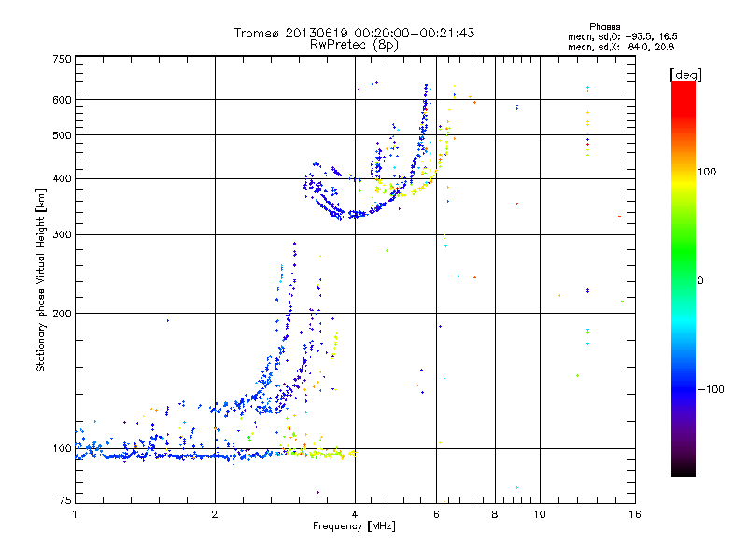Click the y-axis tick label '400'
The image size is (747, 560).
pyautogui.click(x=62, y=179)
